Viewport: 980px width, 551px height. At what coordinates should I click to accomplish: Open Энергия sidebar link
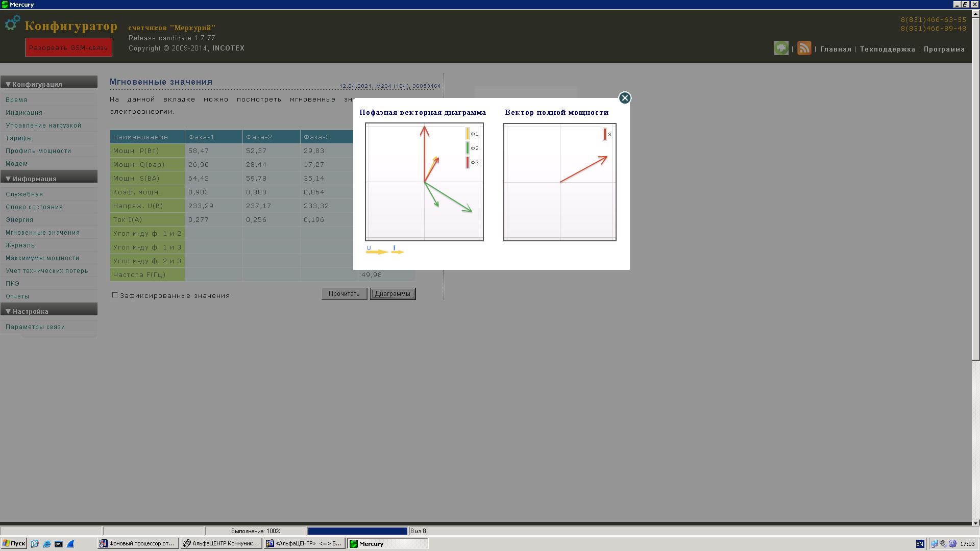tap(19, 220)
